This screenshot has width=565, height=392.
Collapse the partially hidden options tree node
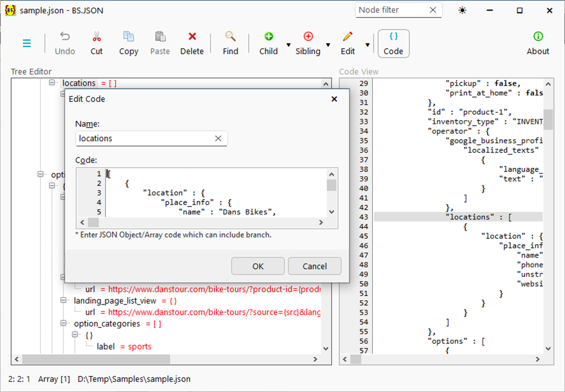point(40,174)
